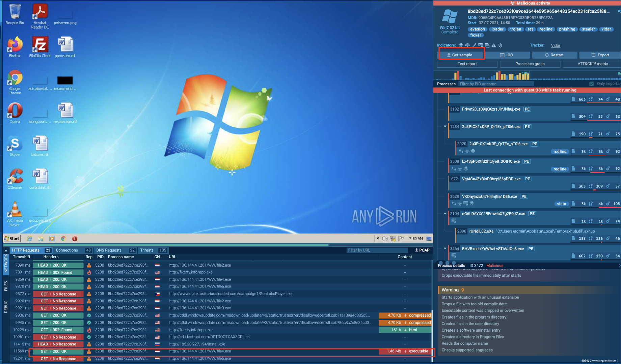621x364 pixels.
Task: Switch to DNS Requests tab
Action: pyautogui.click(x=115, y=250)
